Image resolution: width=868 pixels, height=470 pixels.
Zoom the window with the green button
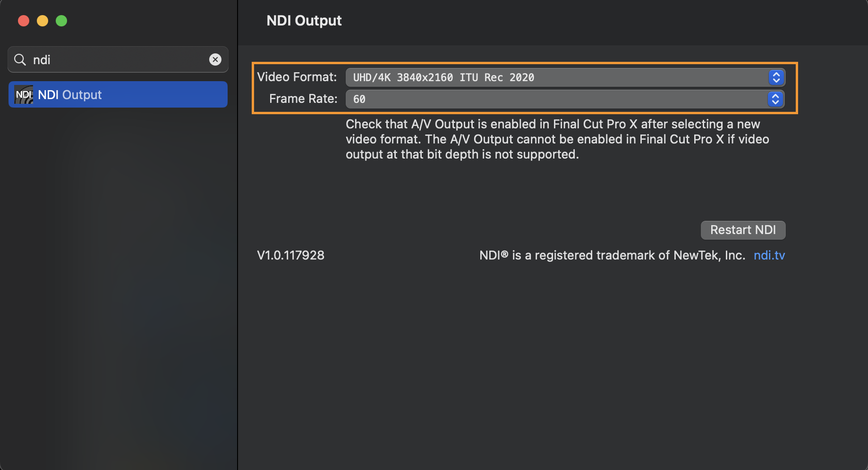61,21
